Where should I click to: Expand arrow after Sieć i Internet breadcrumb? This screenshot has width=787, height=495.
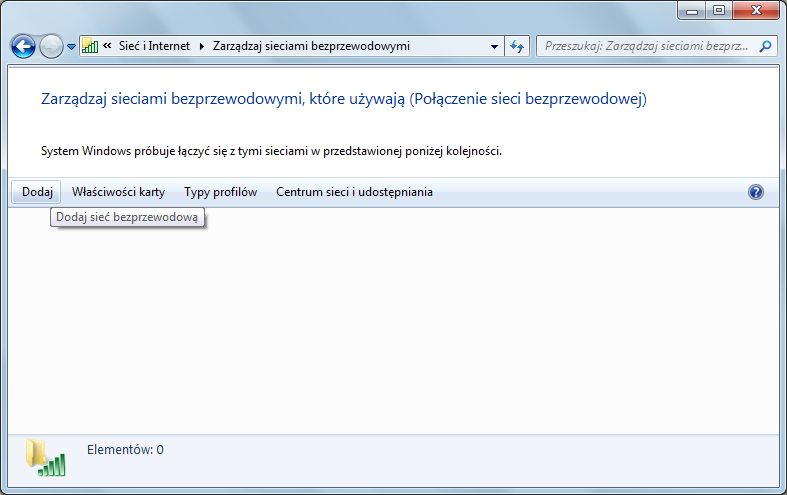pyautogui.click(x=202, y=46)
